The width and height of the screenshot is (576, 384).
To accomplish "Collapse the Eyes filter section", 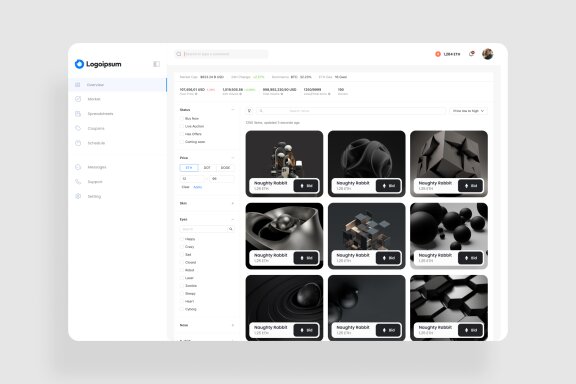I will point(233,219).
